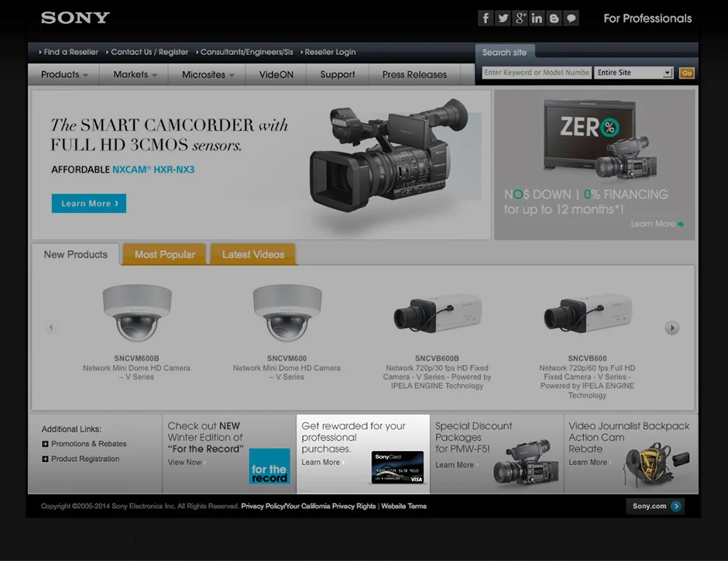Open the Reseller Login link
The image size is (728, 561).
[328, 52]
